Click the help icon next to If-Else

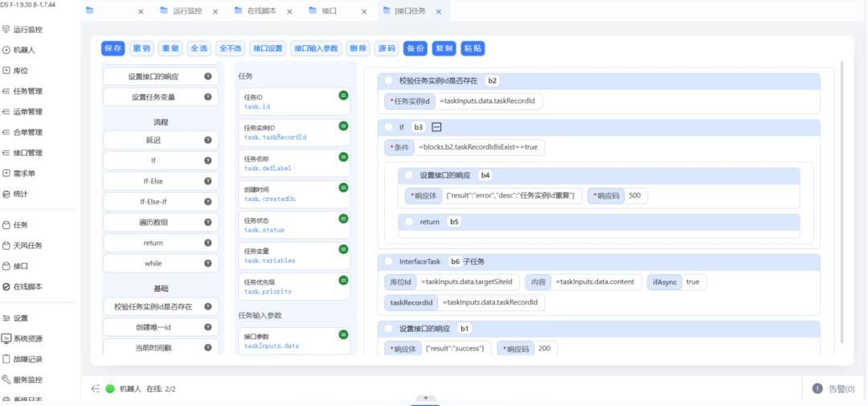[x=208, y=181]
